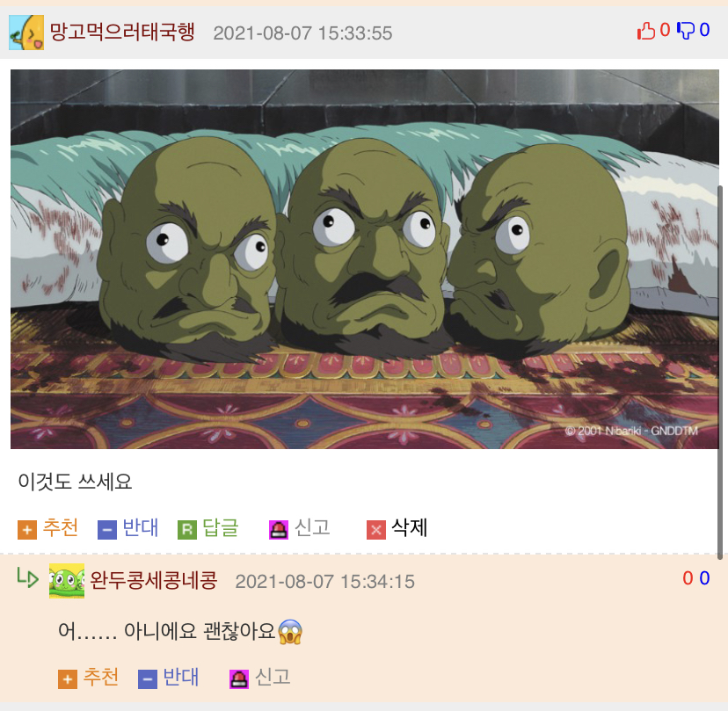Click 완두콩세콩네콩 pea avatar
The height and width of the screenshot is (711, 728).
(67, 581)
